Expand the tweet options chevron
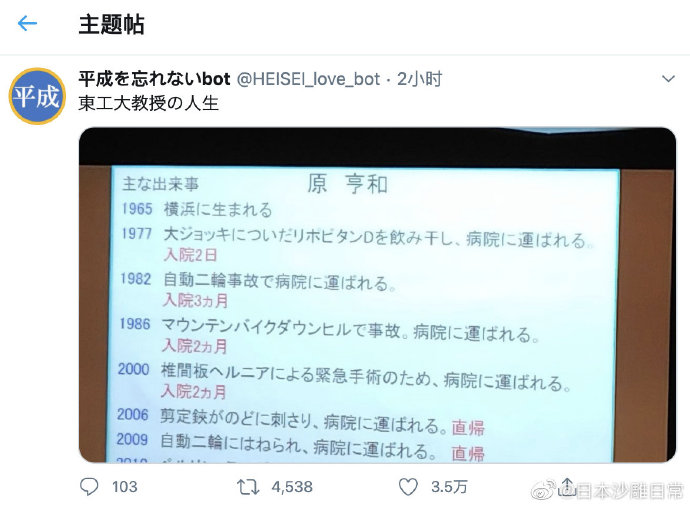Screen dimensions: 690x507 point(668,79)
